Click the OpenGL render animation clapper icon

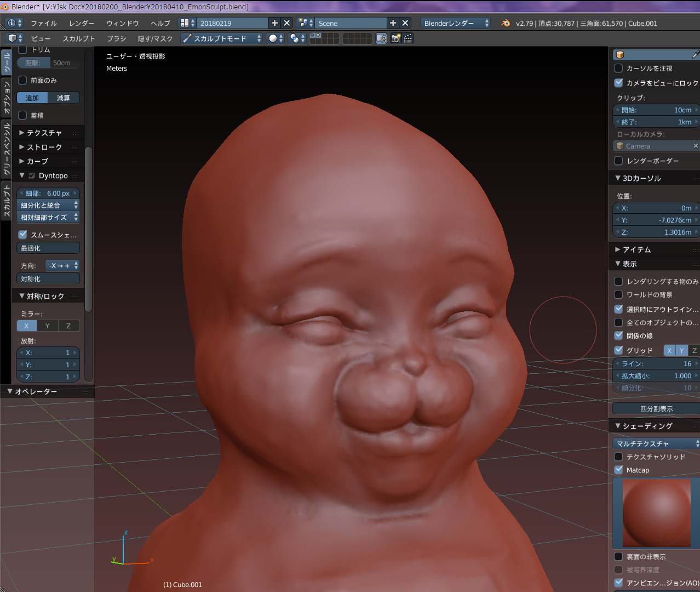pos(408,38)
